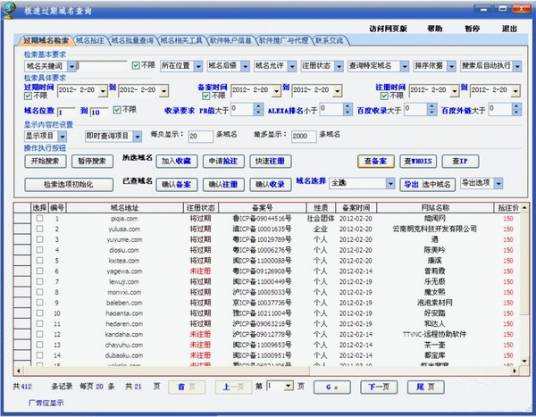The image size is (536, 417).
Task: Open the 即时查询项目 dropdown
Action: point(137,136)
